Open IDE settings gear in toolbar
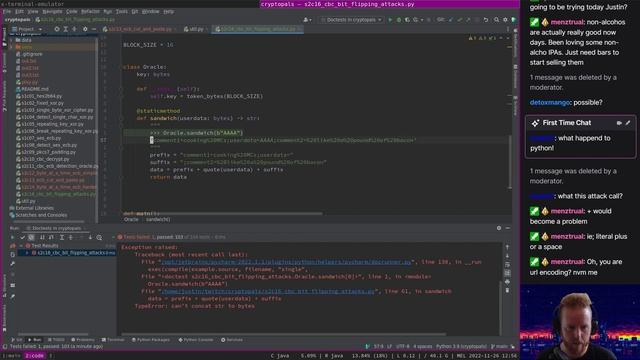 (505, 20)
